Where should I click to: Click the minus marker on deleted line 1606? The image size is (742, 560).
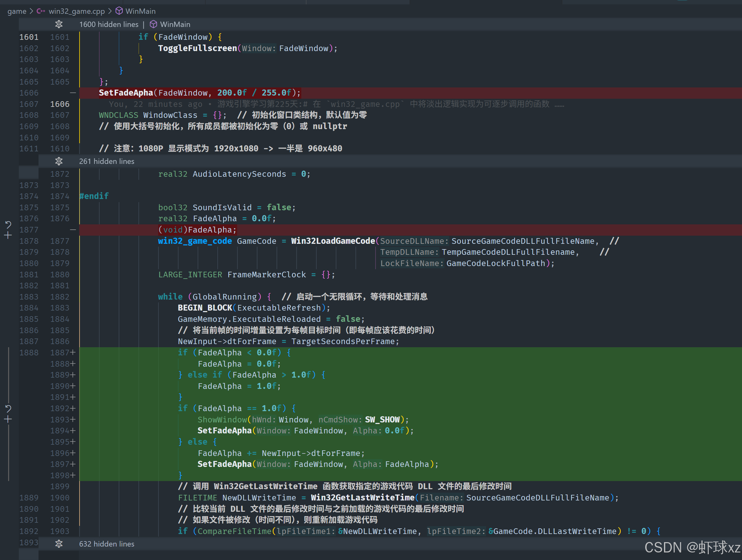(x=73, y=93)
